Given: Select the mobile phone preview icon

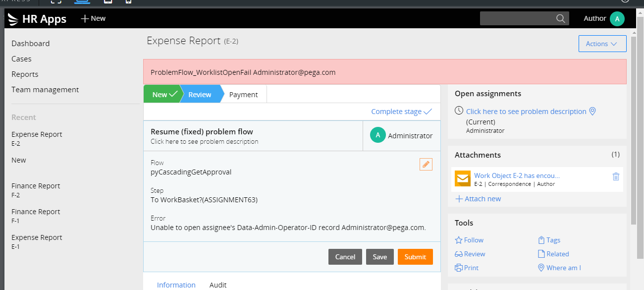Looking at the screenshot, I should [x=128, y=1].
